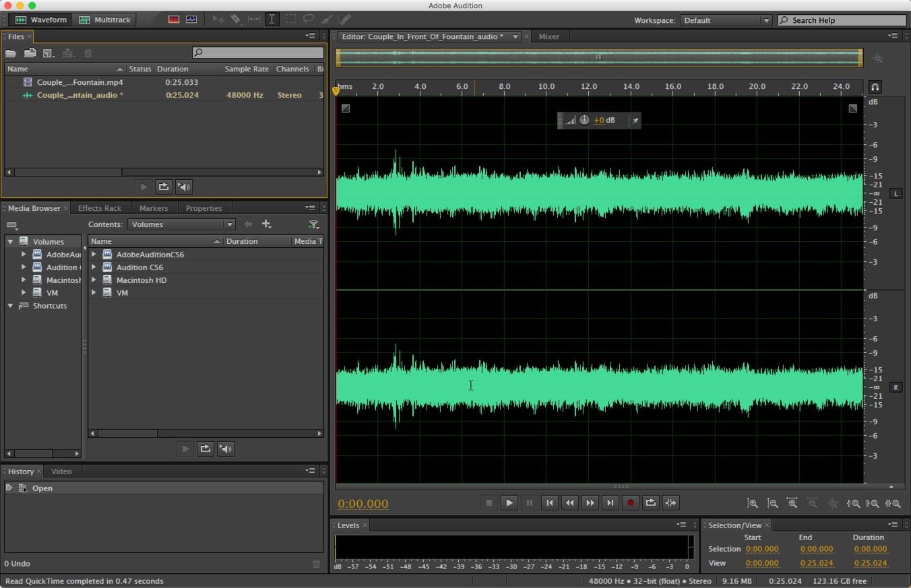Toggle Loop Playback in editor transport
Viewport: 911px width, 588px height.
[650, 502]
